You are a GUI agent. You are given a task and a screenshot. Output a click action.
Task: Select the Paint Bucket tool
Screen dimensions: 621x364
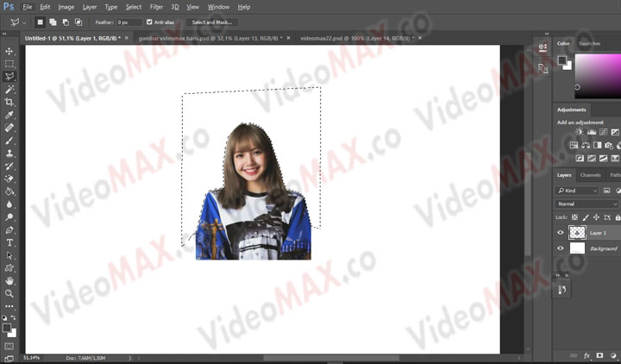click(x=9, y=191)
